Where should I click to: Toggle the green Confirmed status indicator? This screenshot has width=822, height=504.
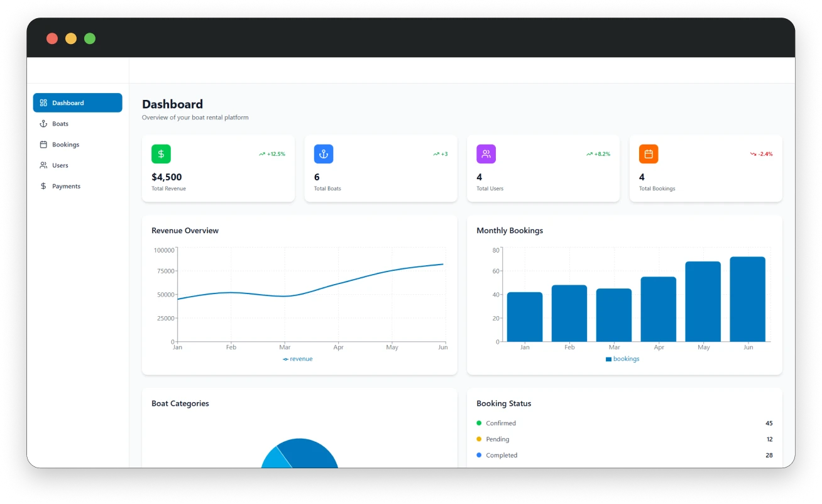pos(479,423)
